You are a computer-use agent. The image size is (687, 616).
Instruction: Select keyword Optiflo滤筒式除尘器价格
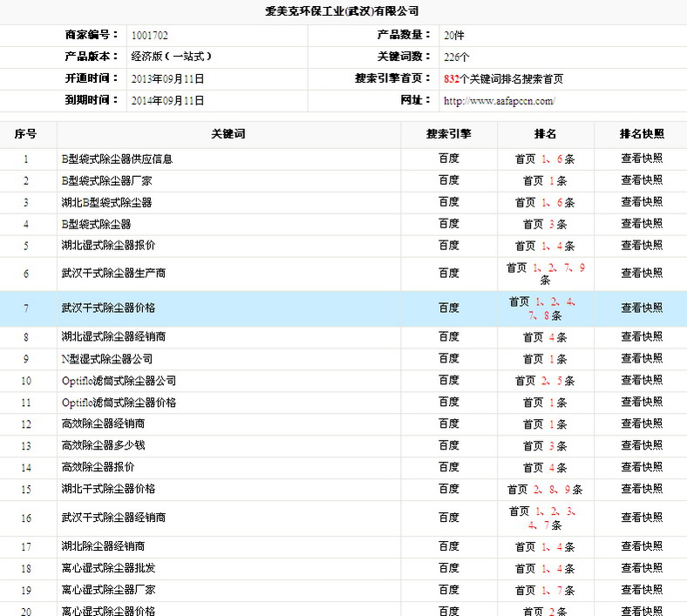point(119,403)
